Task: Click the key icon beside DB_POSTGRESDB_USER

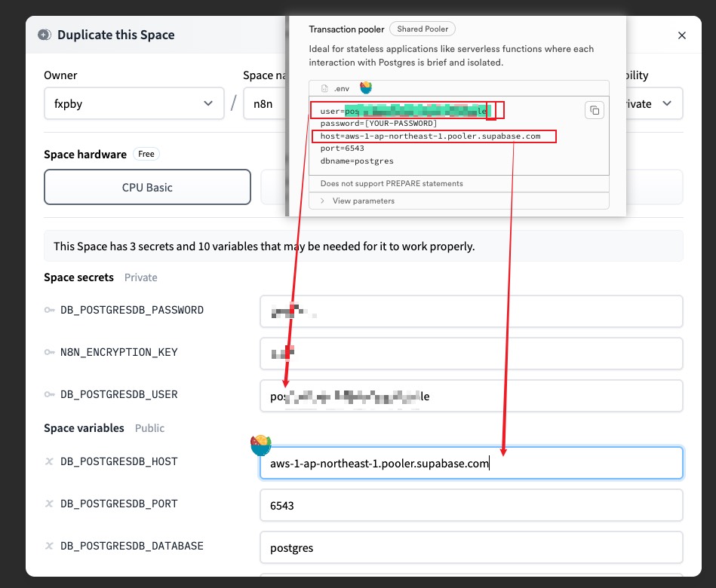Action: coord(49,395)
